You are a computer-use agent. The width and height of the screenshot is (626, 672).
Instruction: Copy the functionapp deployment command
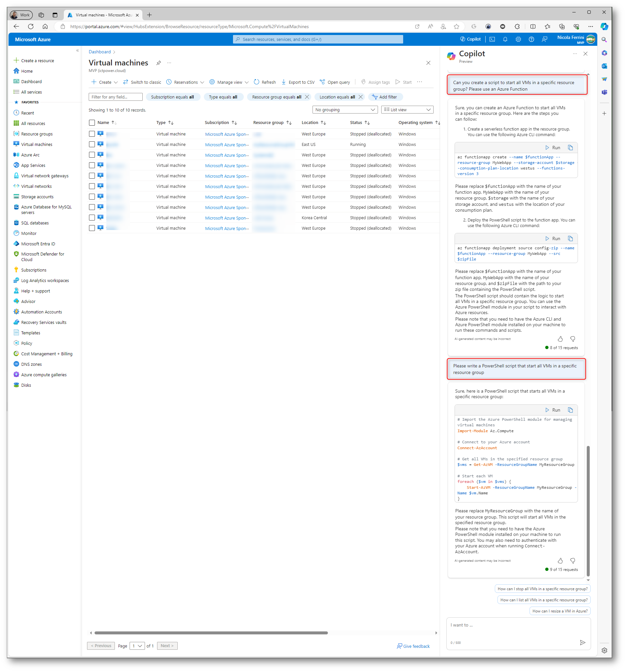(570, 239)
